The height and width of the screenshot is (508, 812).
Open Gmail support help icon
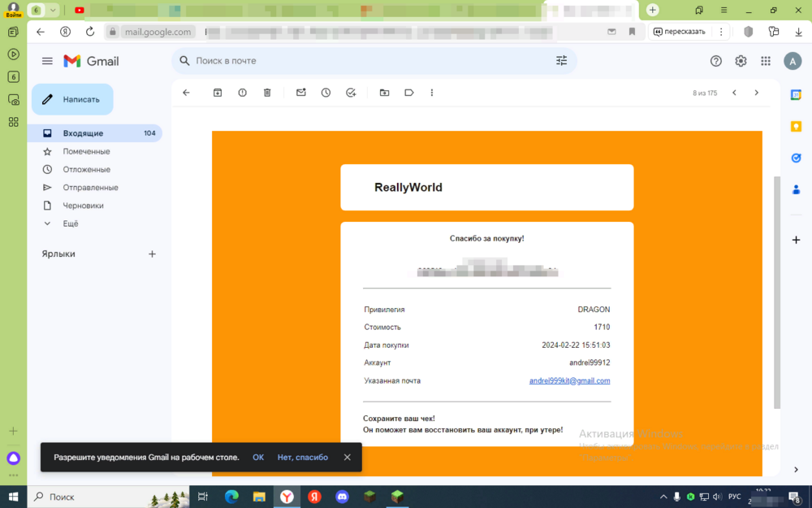(x=715, y=61)
